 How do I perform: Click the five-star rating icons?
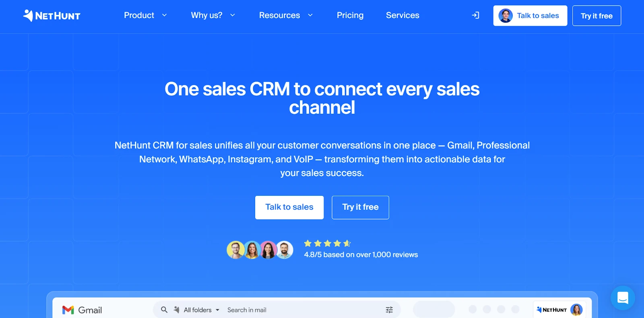tap(327, 243)
